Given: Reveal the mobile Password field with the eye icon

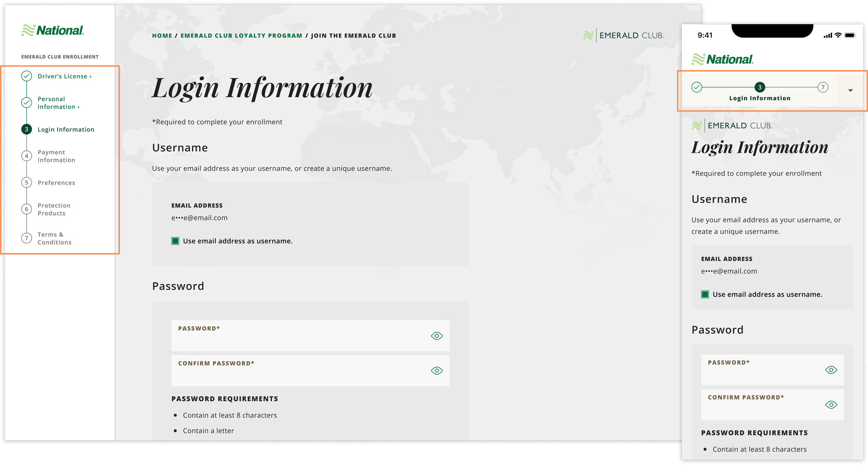Looking at the screenshot, I should (x=831, y=370).
